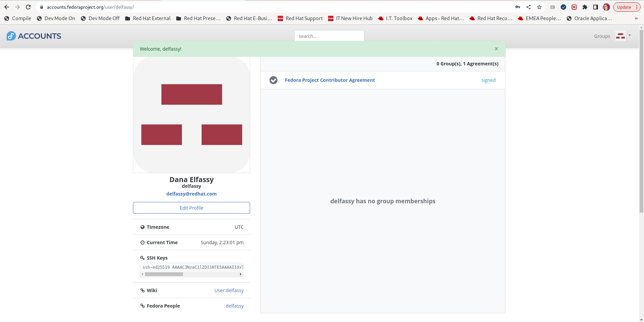Click the Edit Profile button

click(x=191, y=208)
